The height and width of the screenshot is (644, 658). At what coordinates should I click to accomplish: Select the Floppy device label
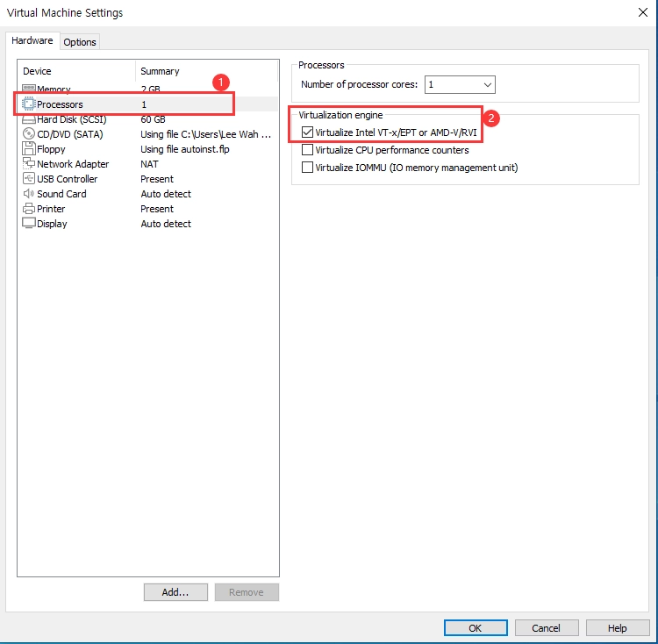click(51, 149)
